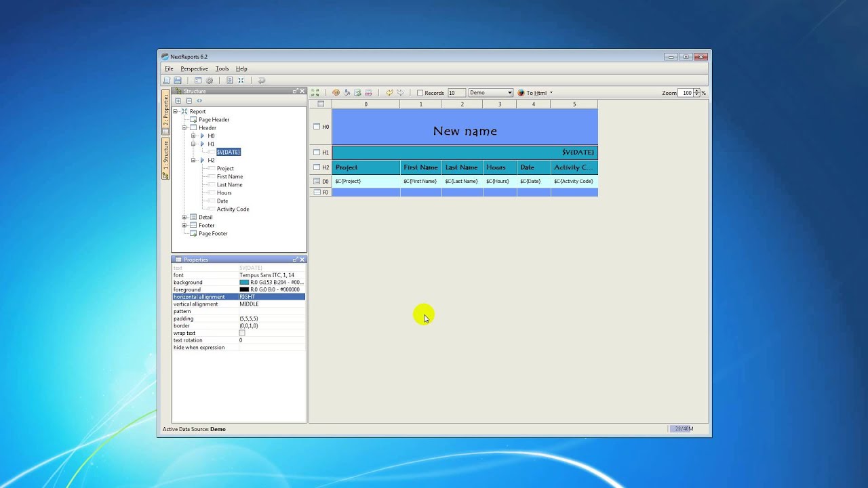
Task: Open the File menu
Action: pos(169,68)
